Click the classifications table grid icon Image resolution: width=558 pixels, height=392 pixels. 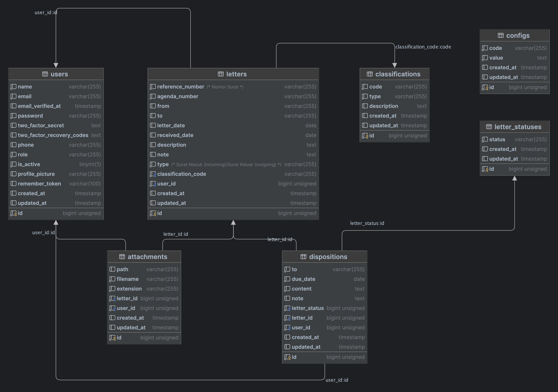370,74
